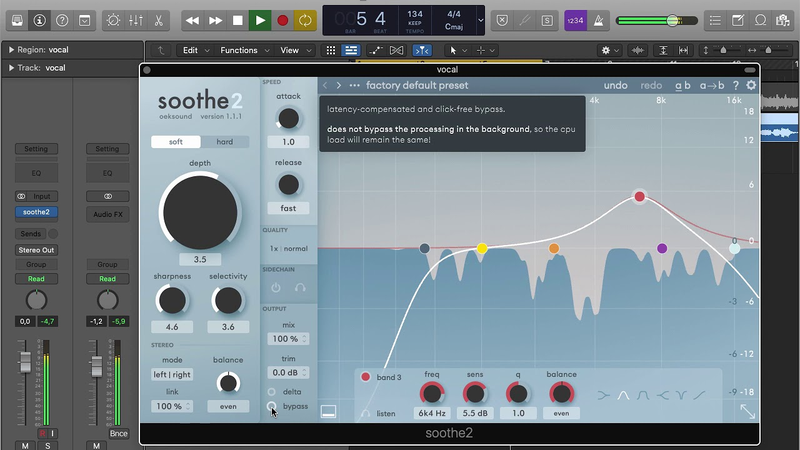Click the undo button in soothe2

pyautogui.click(x=615, y=85)
